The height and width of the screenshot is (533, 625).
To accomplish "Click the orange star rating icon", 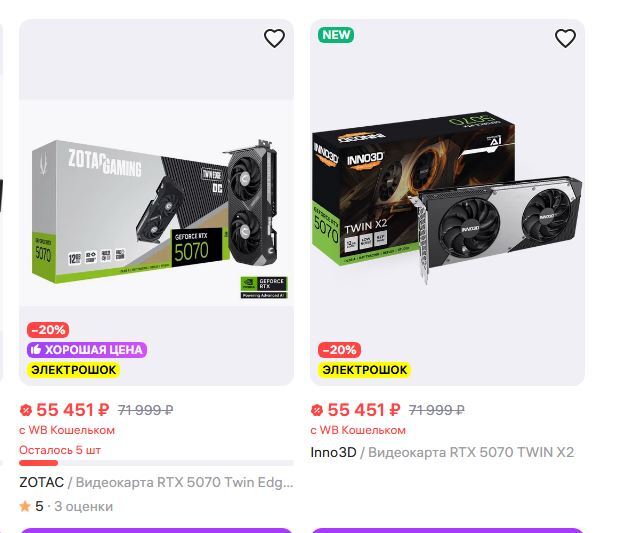I will click(x=25, y=507).
